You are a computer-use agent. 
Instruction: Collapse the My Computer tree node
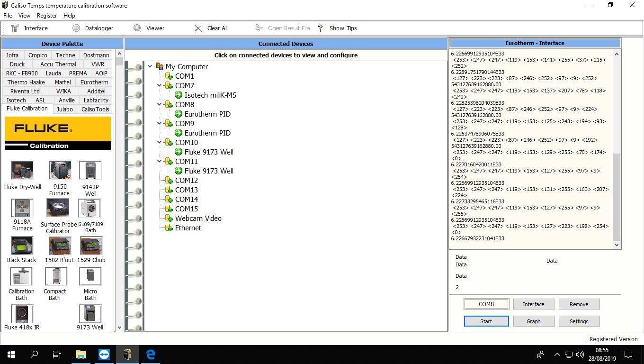tap(150, 66)
